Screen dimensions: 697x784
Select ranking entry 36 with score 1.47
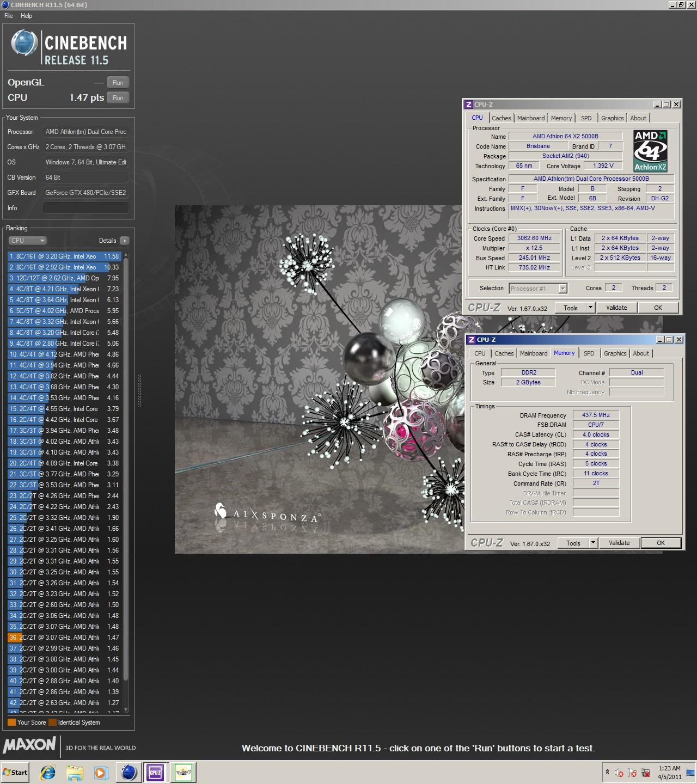click(64, 638)
